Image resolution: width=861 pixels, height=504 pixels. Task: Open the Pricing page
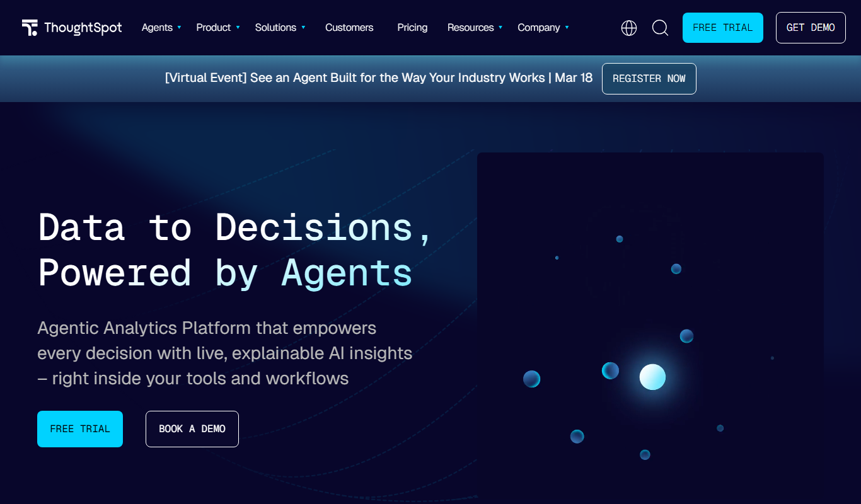click(x=412, y=28)
